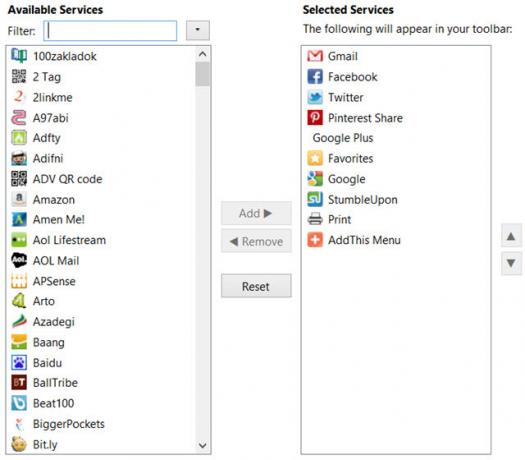Screen dimensions: 525x460
Task: Select the Gmail icon in Selected Services
Action: [315, 56]
